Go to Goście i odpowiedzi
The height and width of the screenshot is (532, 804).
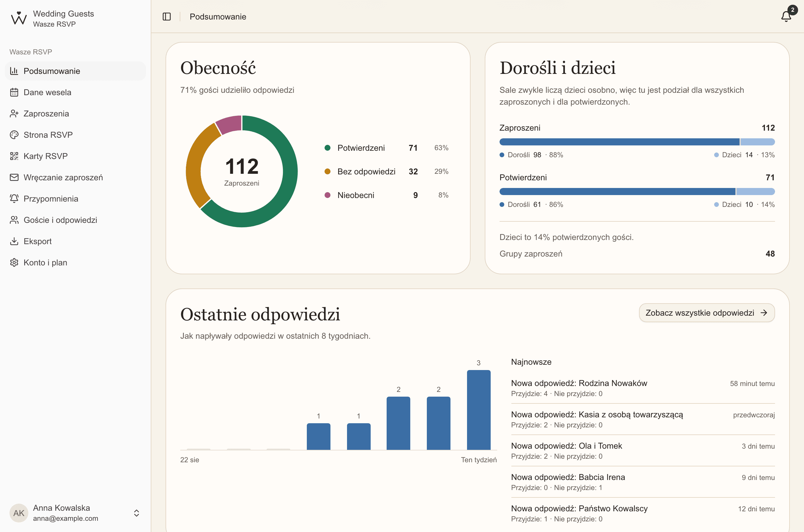tap(75, 220)
